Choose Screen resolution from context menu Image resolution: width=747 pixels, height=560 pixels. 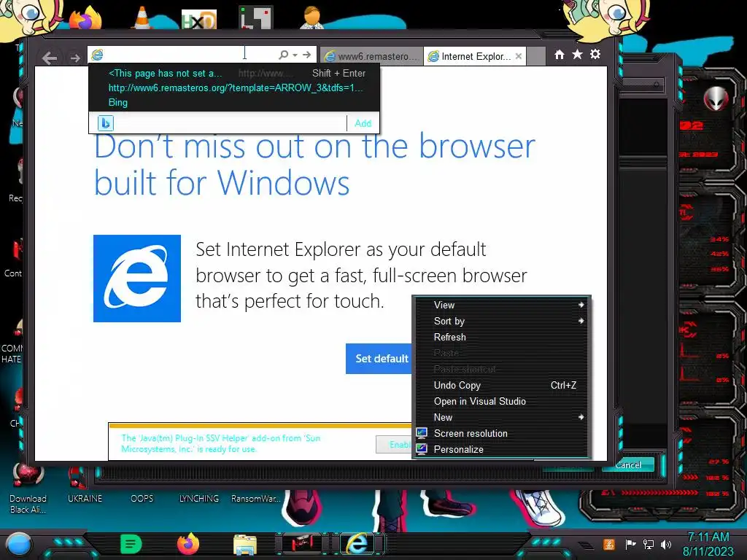502,433
